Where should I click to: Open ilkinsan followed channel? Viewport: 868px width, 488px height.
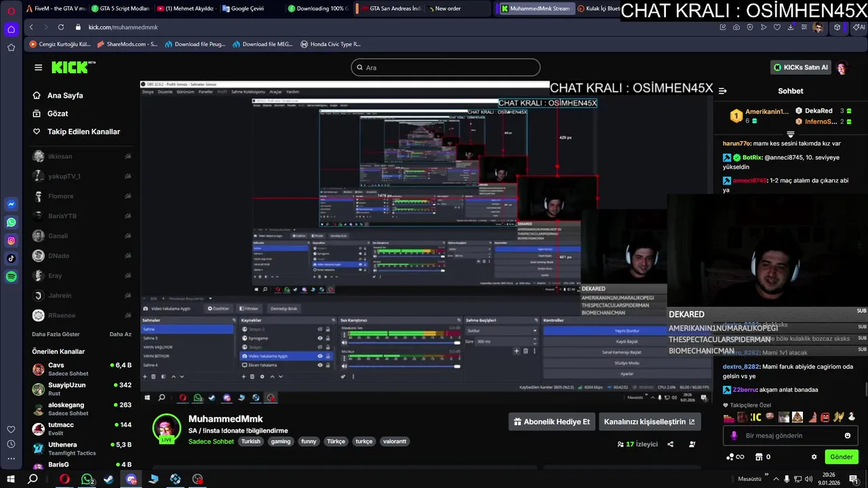[x=82, y=157]
